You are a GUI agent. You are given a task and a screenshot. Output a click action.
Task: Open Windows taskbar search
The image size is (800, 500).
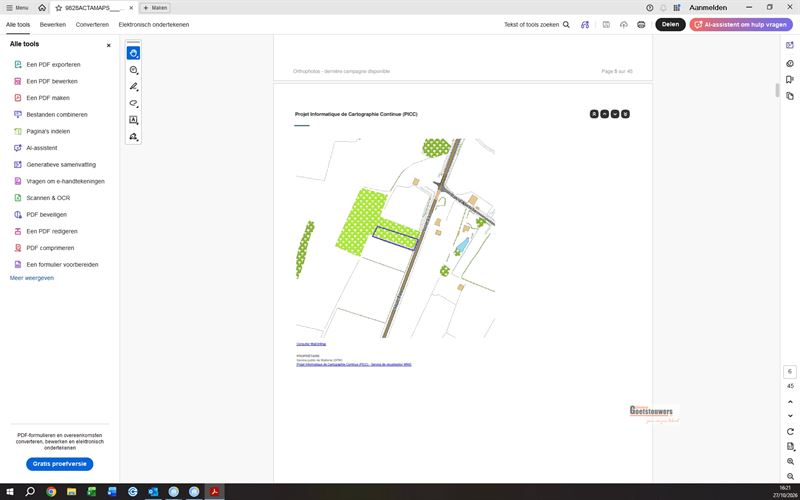click(x=30, y=492)
